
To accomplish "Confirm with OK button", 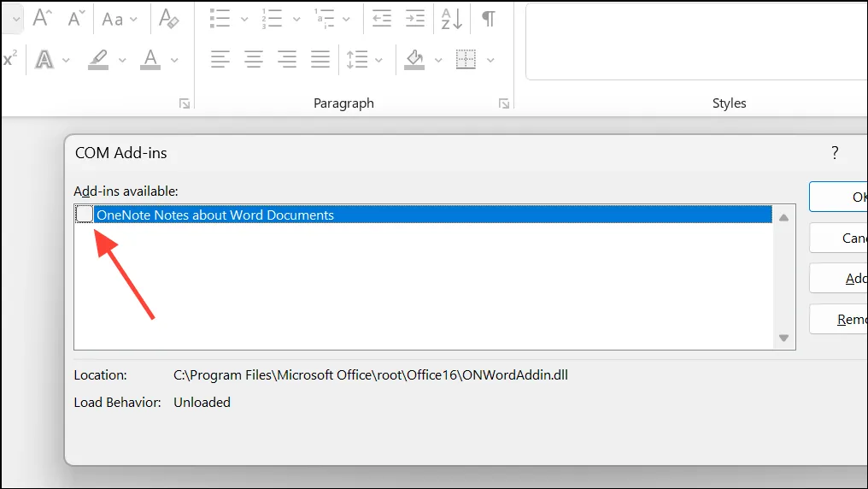I will (838, 197).
